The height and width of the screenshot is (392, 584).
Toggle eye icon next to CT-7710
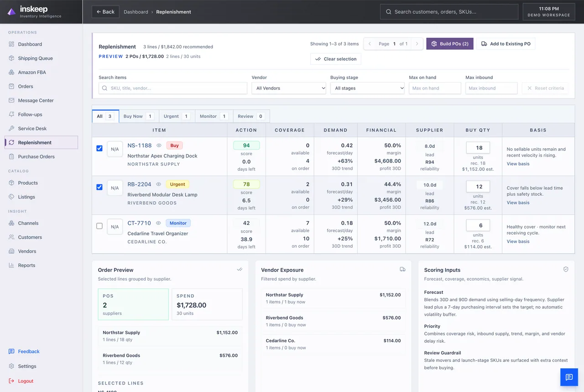coord(159,223)
